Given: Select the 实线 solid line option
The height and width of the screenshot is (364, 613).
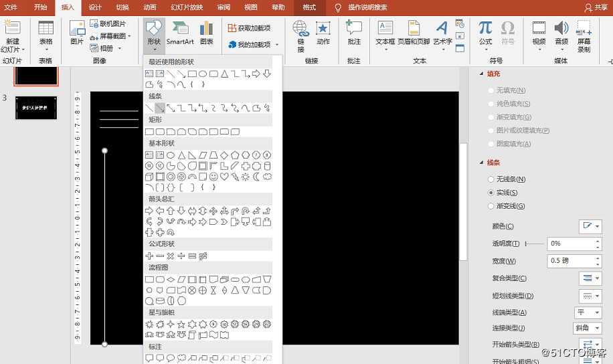Looking at the screenshot, I should [x=491, y=193].
